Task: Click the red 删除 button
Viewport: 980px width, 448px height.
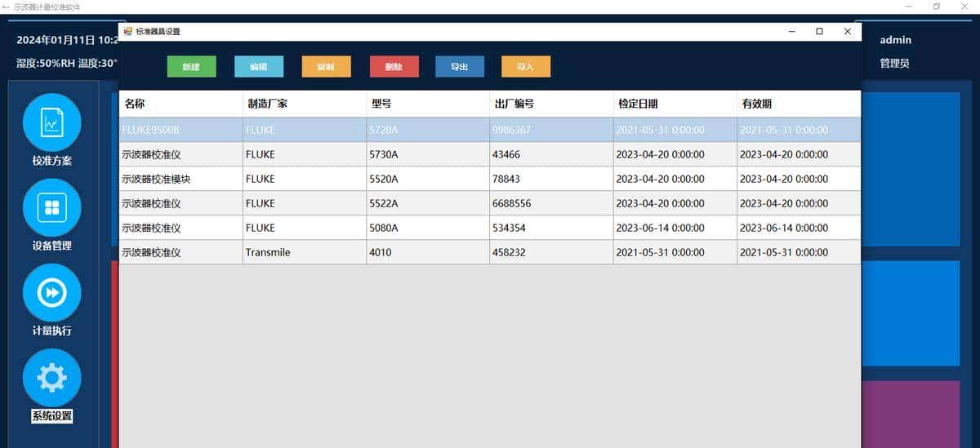Action: click(x=394, y=67)
